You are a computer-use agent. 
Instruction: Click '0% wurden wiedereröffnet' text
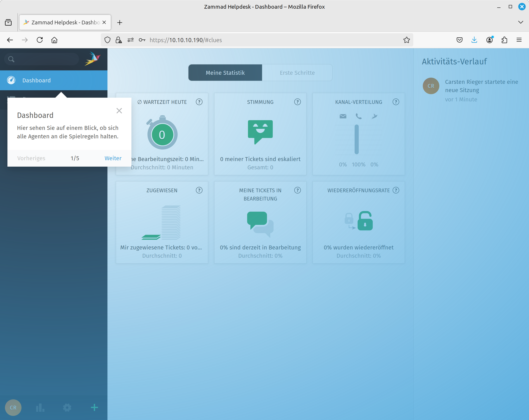(x=359, y=247)
